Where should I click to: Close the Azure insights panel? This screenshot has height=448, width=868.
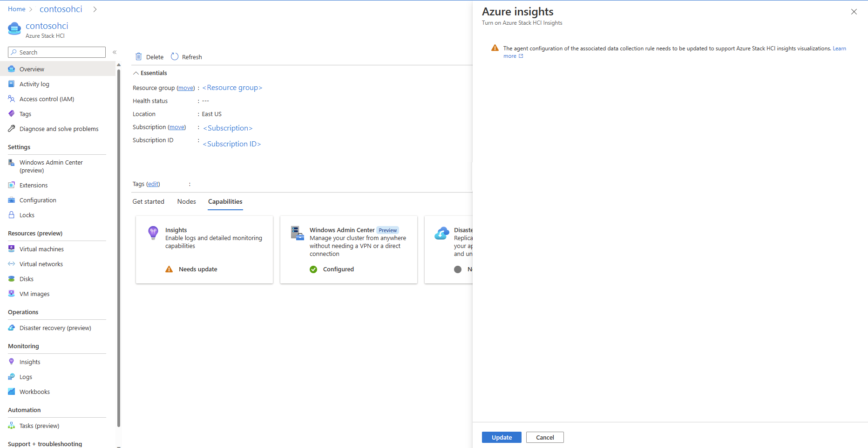(x=854, y=12)
